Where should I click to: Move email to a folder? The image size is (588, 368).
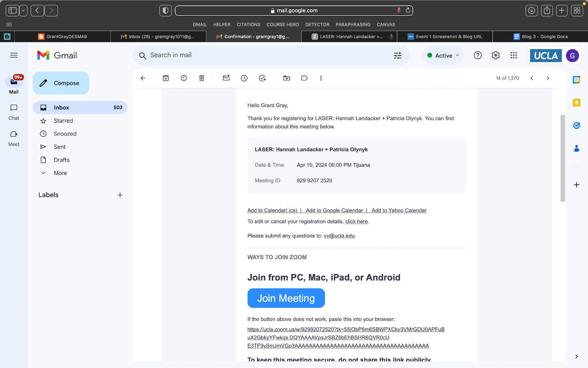(287, 78)
